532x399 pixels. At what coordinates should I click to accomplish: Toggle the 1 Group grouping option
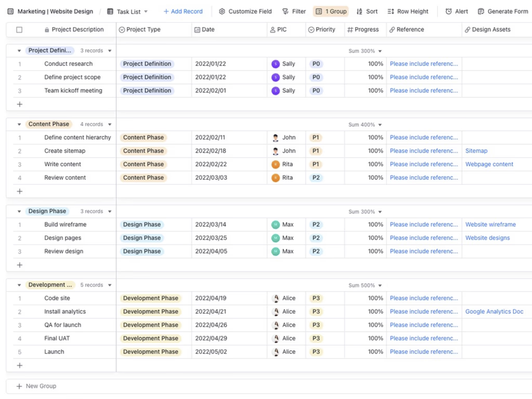coord(331,11)
